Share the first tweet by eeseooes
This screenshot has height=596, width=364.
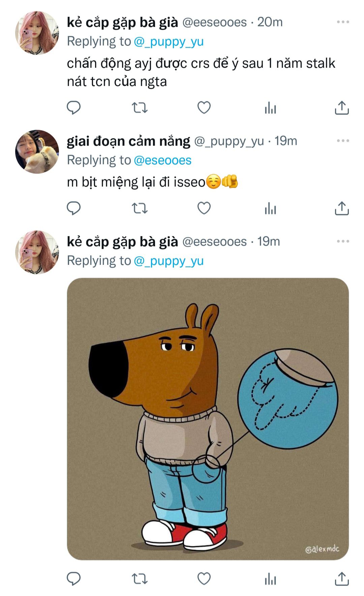tap(341, 108)
